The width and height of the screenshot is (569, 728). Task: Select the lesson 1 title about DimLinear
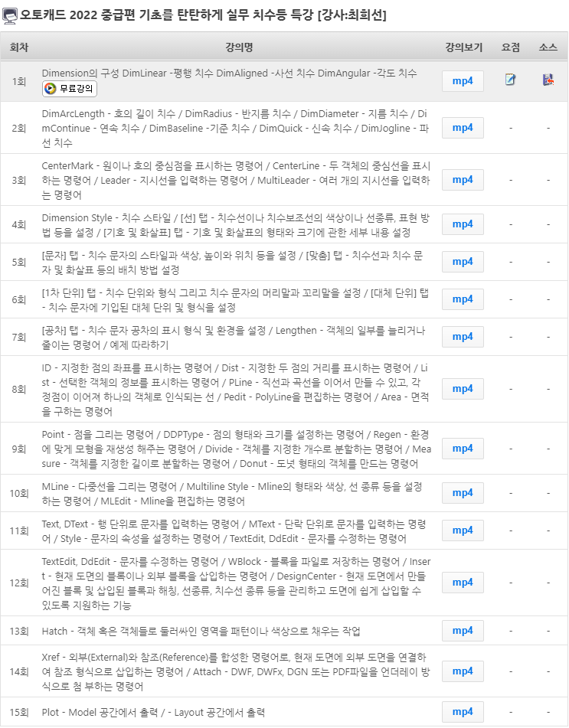click(229, 73)
